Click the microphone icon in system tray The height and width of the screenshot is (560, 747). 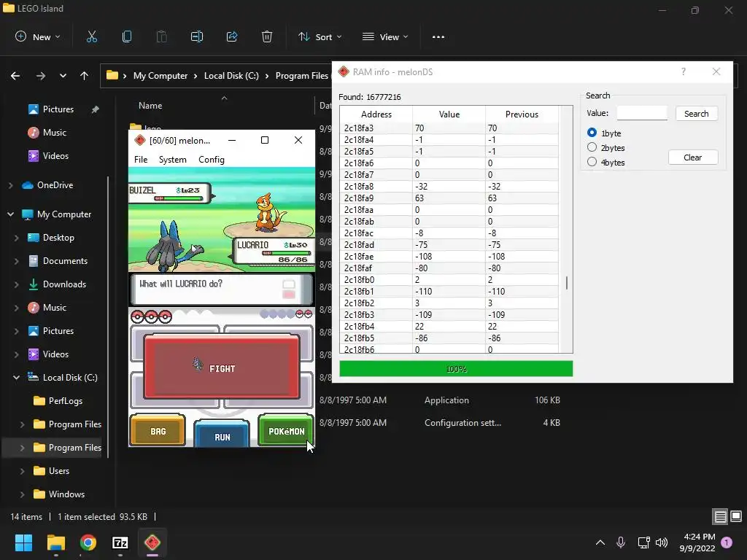(x=621, y=542)
